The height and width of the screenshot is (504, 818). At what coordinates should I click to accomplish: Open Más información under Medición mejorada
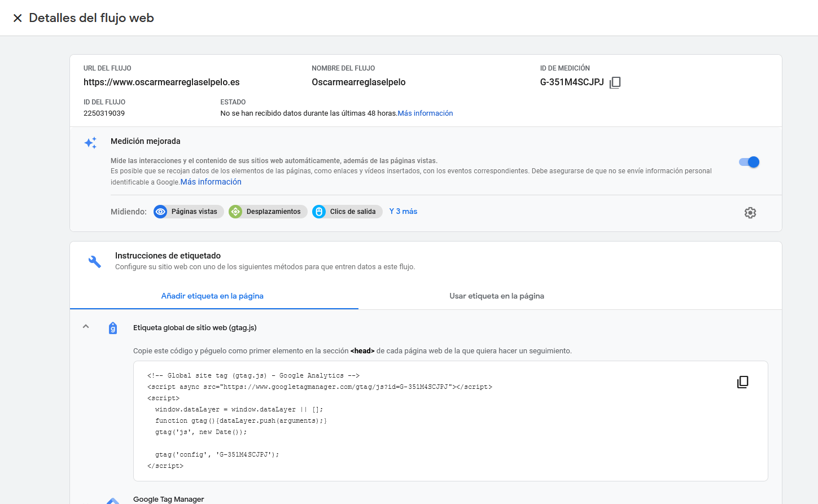[211, 182]
